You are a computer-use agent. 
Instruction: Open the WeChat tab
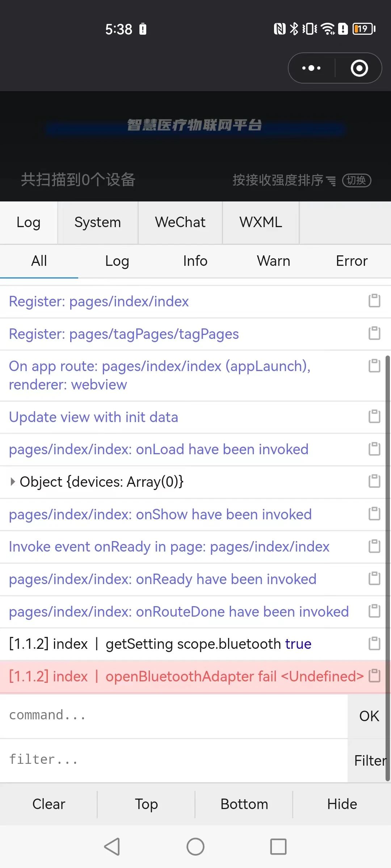pyautogui.click(x=180, y=222)
